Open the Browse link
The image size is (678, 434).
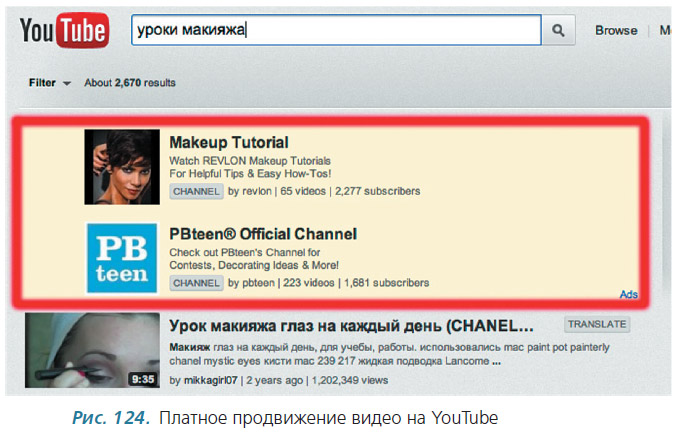coord(616,30)
